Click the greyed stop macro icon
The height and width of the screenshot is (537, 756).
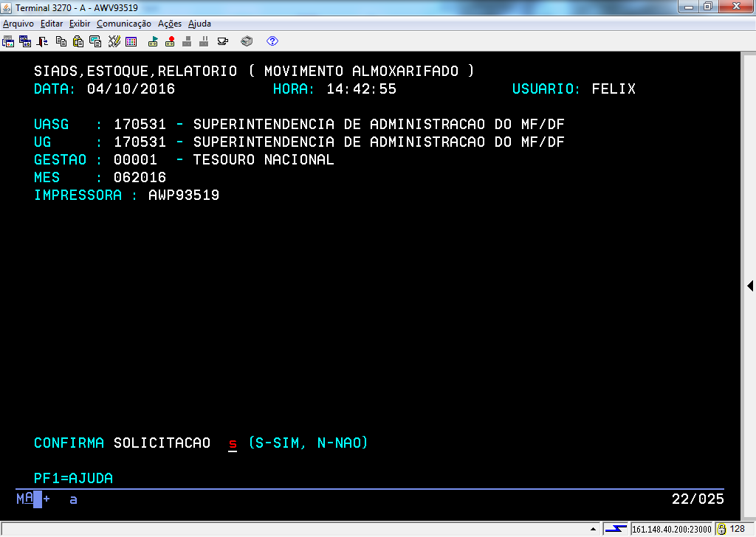187,41
